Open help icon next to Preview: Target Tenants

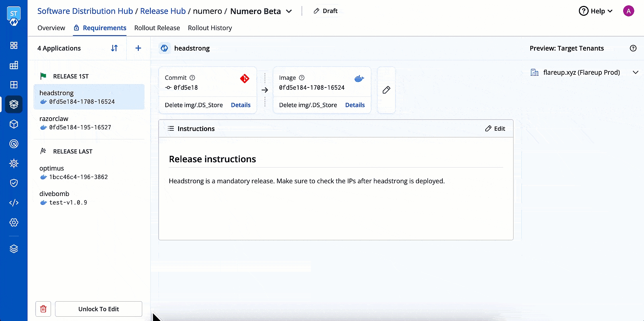[633, 48]
